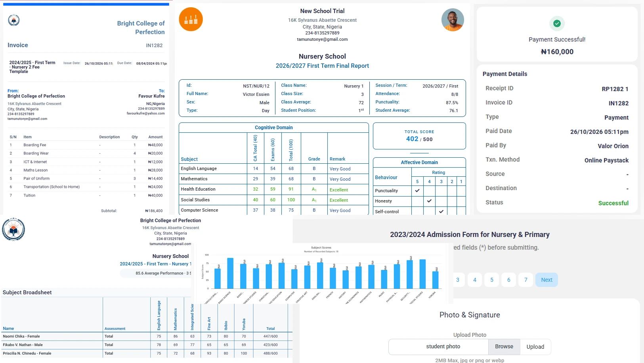Click the Upload button for student photo
The height and width of the screenshot is (363, 644).
pos(535,347)
